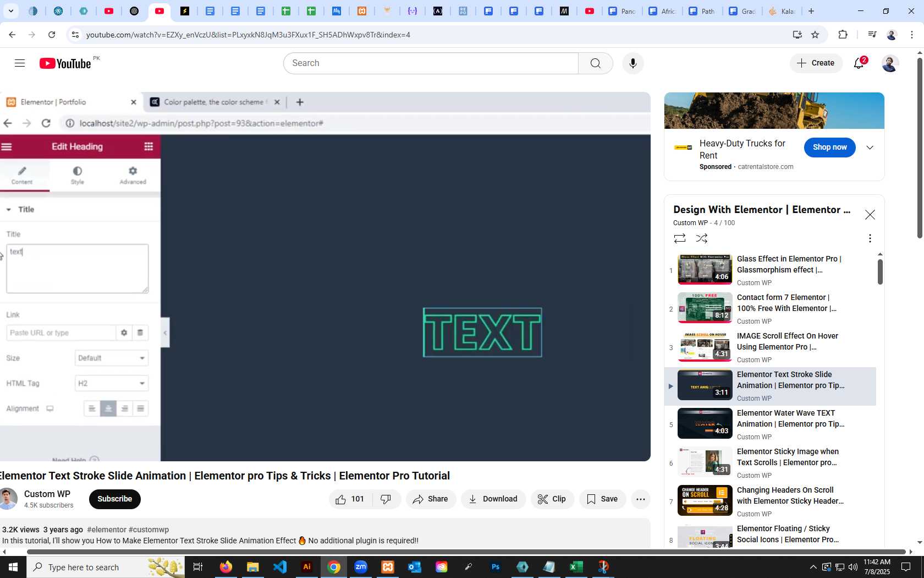Focus the YouTube search field

(431, 63)
